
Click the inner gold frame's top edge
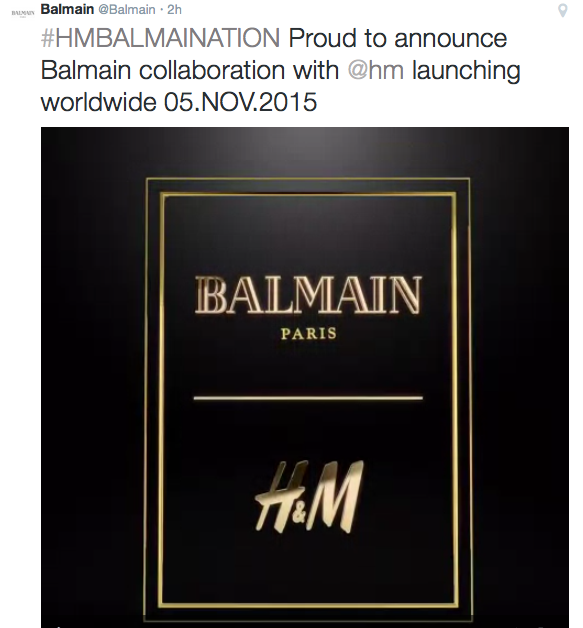pos(308,194)
